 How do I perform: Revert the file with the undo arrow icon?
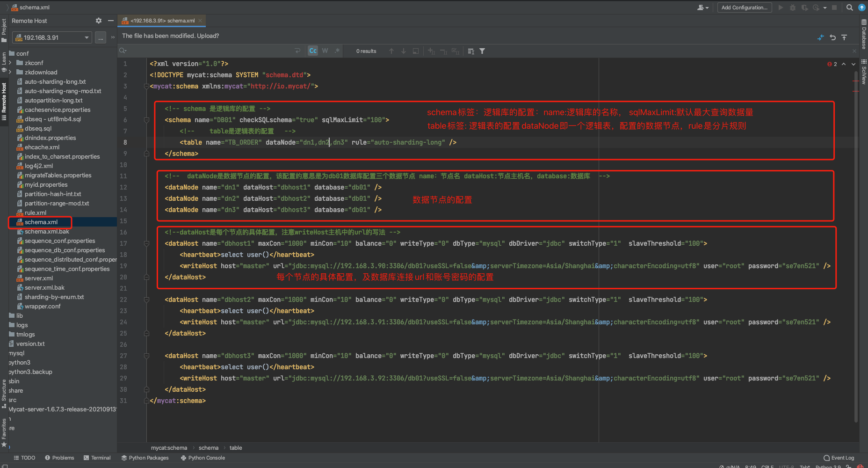(833, 37)
